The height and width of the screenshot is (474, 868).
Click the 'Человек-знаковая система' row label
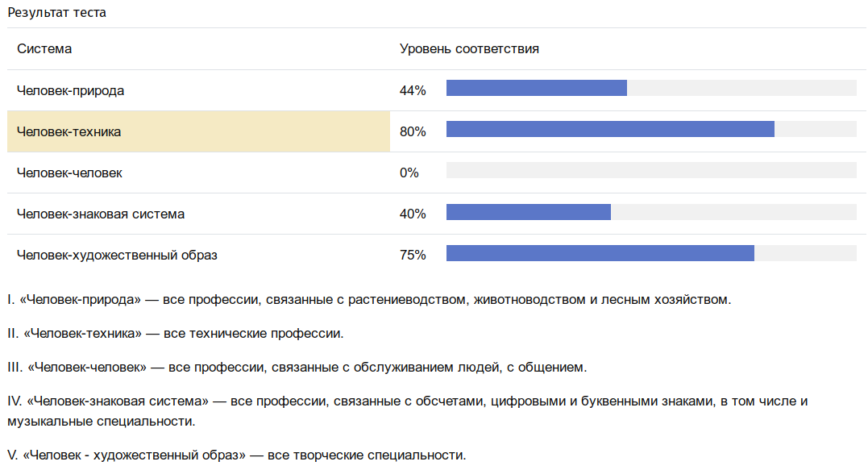click(x=100, y=214)
